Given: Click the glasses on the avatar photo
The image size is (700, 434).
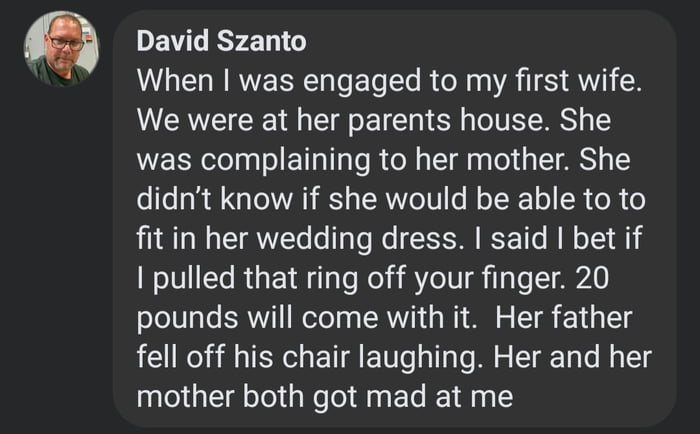Looking at the screenshot, I should (64, 43).
